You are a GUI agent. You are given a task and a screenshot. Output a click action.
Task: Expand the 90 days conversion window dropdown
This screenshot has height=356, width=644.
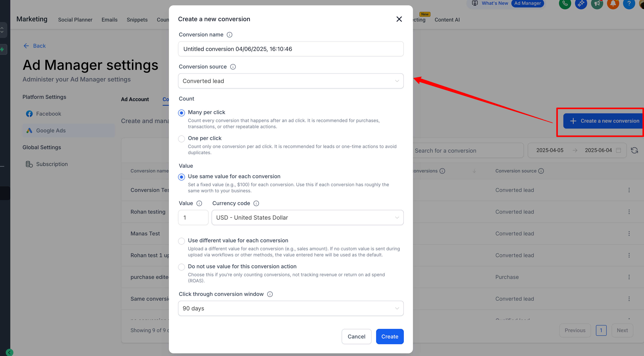291,308
